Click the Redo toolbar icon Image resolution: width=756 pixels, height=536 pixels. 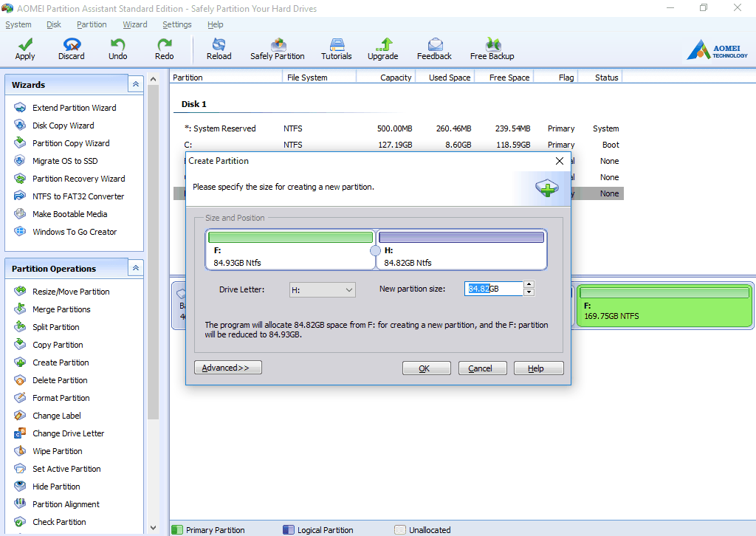pos(165,49)
